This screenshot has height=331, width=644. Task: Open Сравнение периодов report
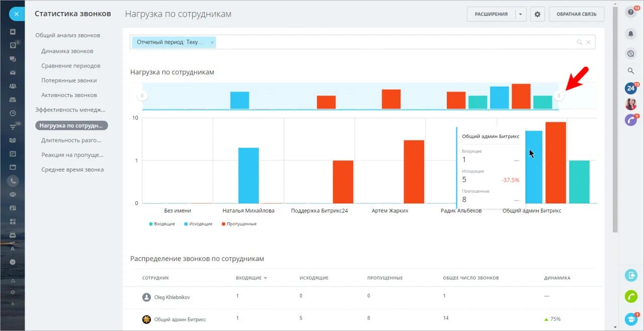pos(71,65)
